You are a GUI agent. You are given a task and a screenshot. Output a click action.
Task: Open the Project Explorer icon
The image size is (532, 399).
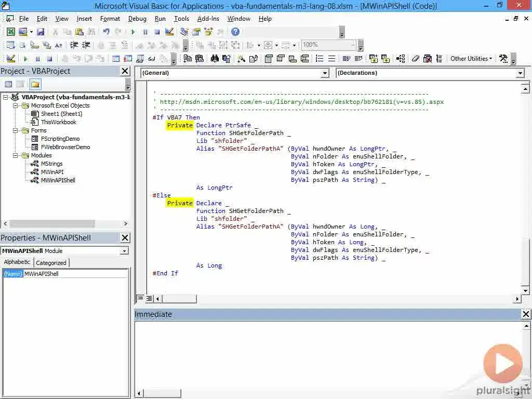click(184, 32)
